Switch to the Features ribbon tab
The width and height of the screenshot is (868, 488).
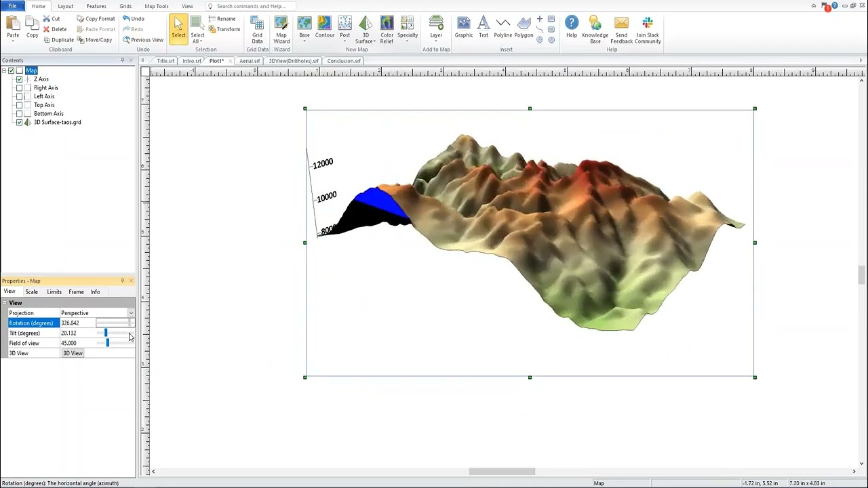(96, 6)
